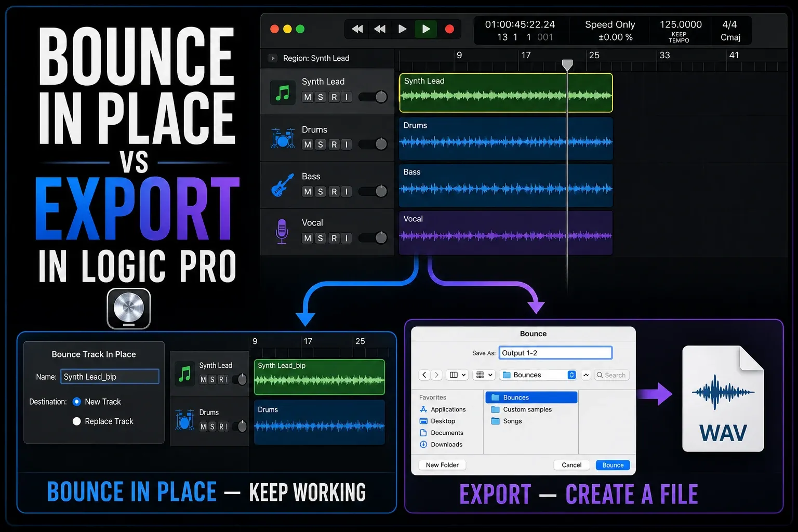Click the Drums track volume knob
The height and width of the screenshot is (532, 798).
tap(381, 144)
